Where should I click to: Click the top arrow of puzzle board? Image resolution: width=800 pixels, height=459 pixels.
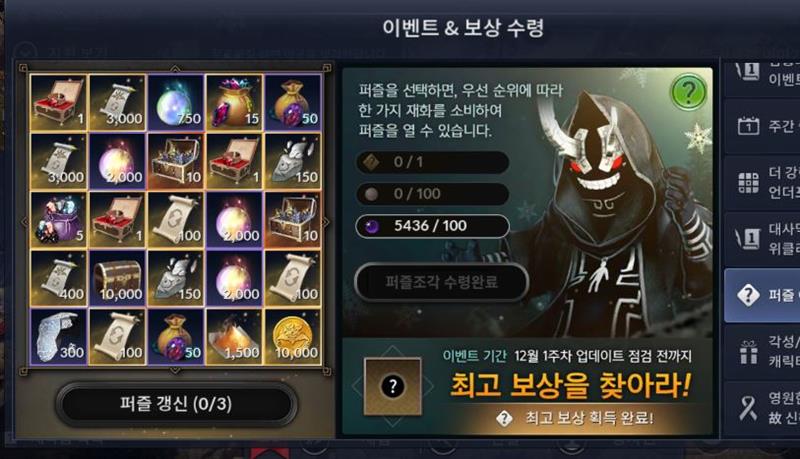tap(175, 69)
